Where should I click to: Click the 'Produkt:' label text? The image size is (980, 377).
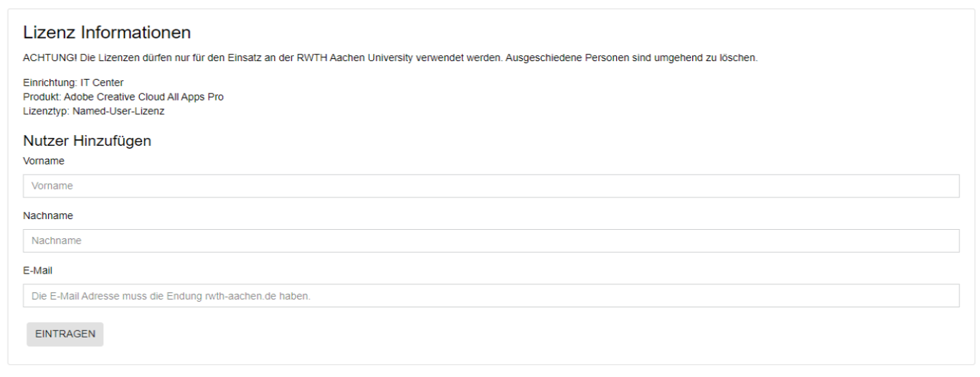[42, 97]
